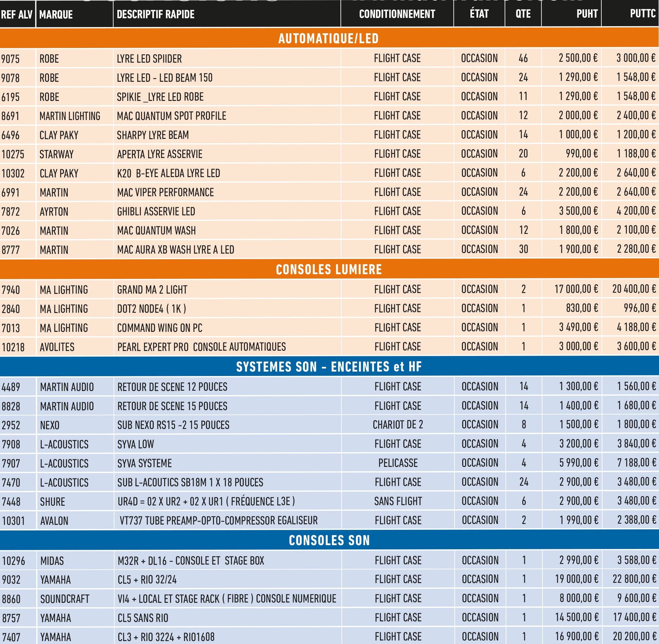Click price 4 200,00 € in PUTTC column
The height and width of the screenshot is (644, 659).
(x=636, y=211)
